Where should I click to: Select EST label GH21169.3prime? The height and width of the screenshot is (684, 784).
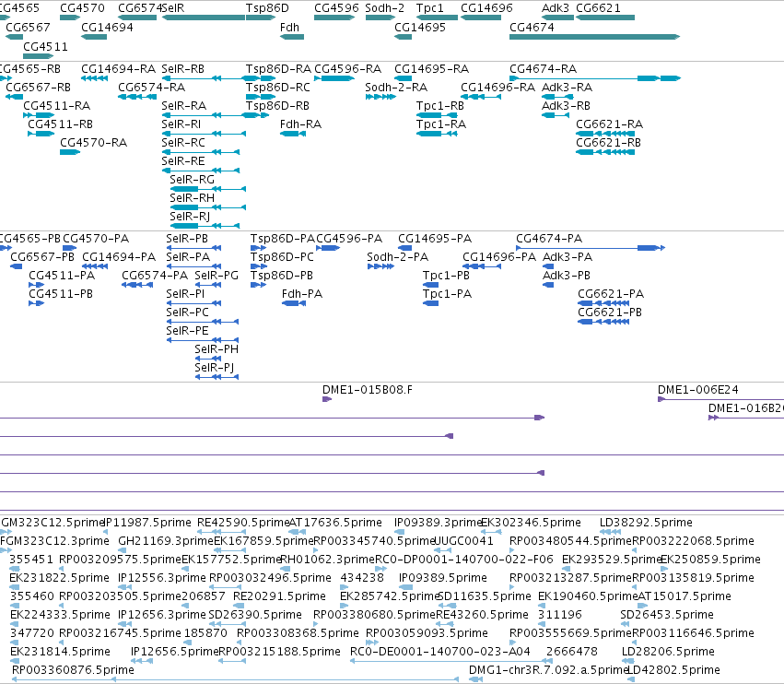click(166, 541)
